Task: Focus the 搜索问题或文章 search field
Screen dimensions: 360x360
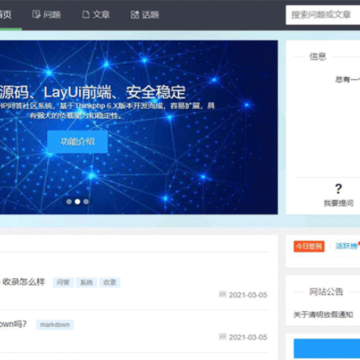Action: [323, 15]
